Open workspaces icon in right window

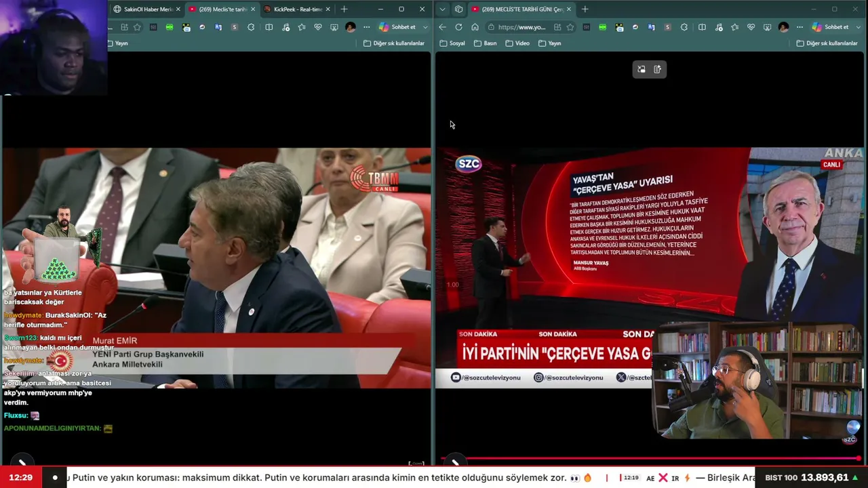click(458, 9)
